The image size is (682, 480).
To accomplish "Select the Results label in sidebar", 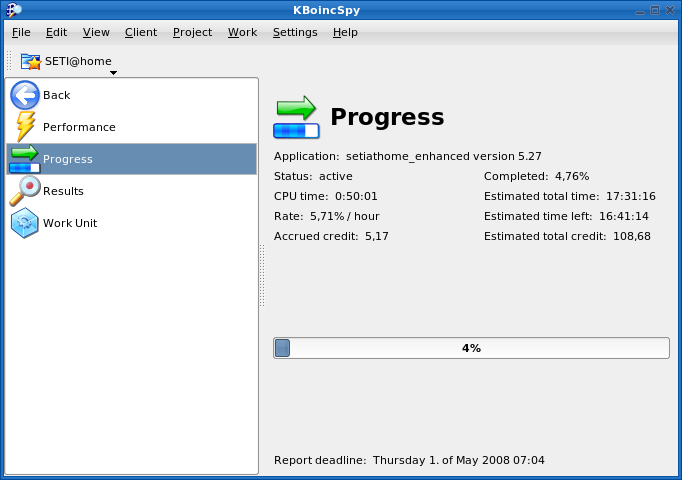I will [x=63, y=191].
